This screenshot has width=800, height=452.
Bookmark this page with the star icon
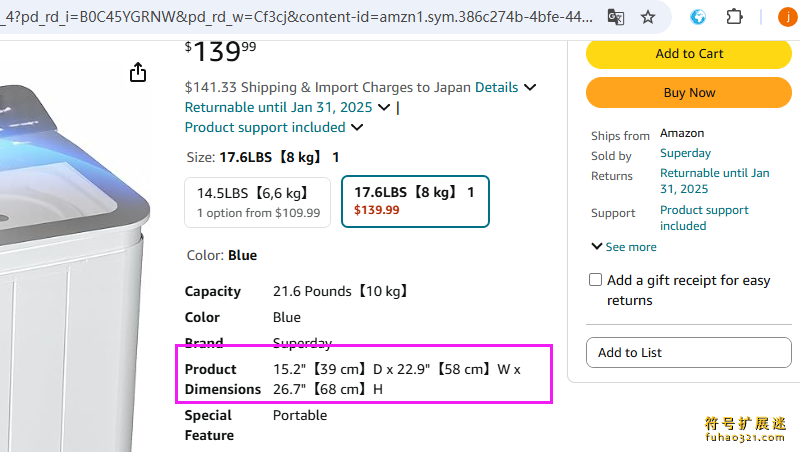[x=648, y=17]
